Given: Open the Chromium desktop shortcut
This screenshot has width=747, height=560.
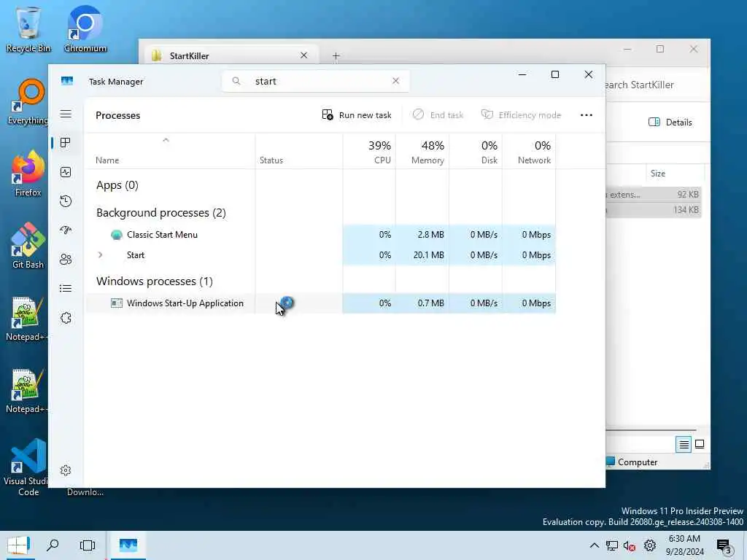Looking at the screenshot, I should tap(85, 29).
